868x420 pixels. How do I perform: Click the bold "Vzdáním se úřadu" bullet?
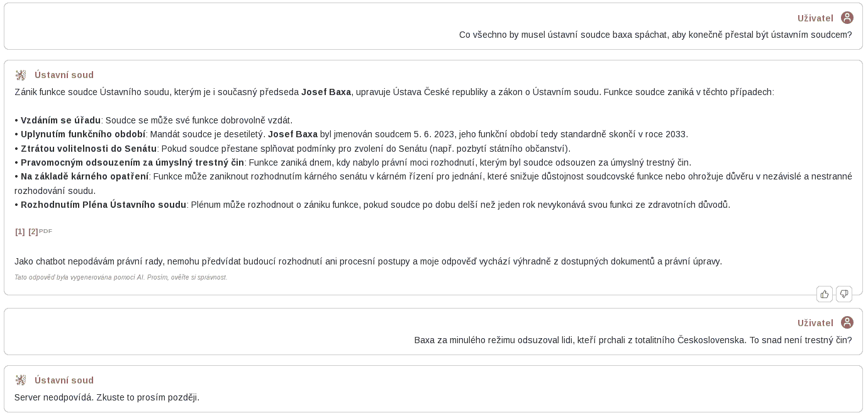60,120
